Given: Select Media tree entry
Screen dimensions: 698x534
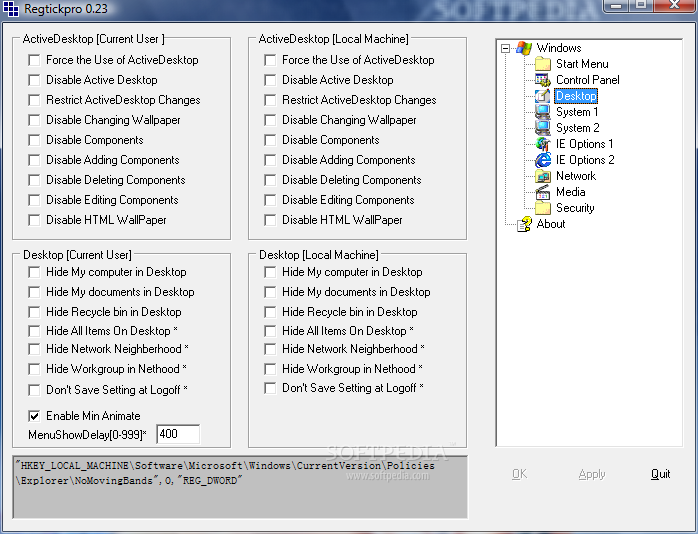Looking at the screenshot, I should (570, 192).
